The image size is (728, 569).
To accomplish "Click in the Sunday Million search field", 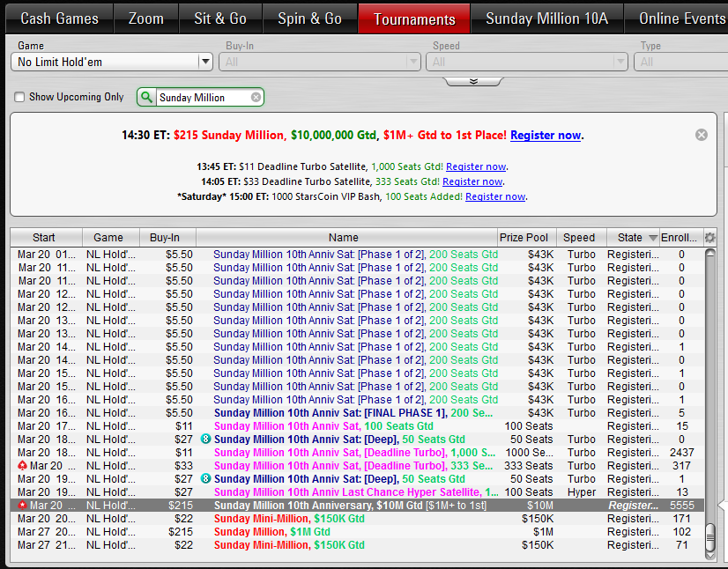I will coord(204,98).
